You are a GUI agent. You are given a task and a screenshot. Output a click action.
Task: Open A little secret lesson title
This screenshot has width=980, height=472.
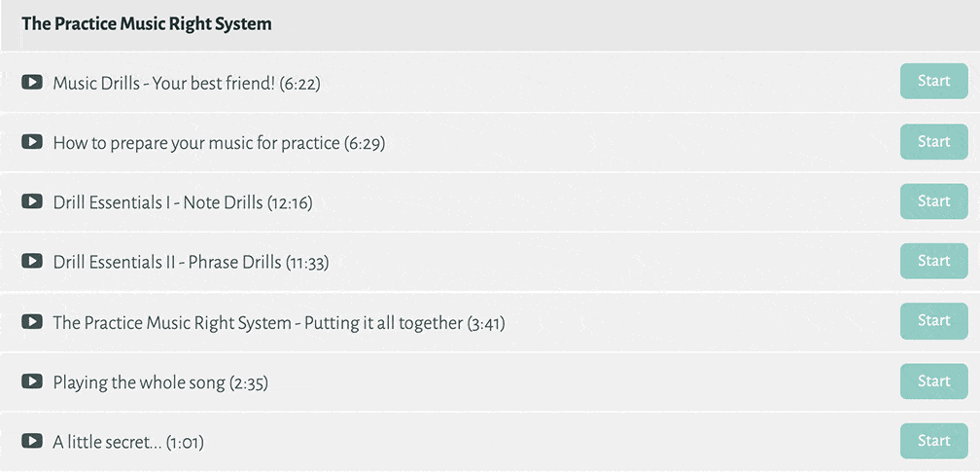128,442
